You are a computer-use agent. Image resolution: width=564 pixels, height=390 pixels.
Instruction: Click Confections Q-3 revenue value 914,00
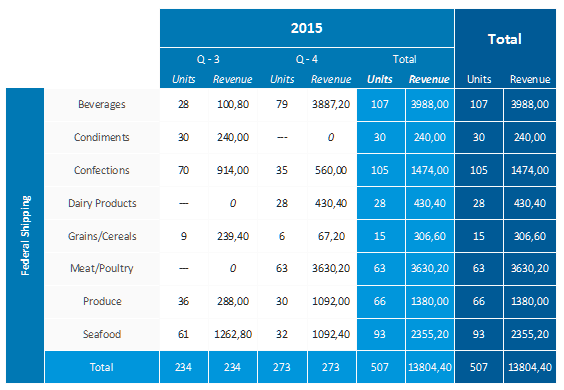tap(233, 170)
